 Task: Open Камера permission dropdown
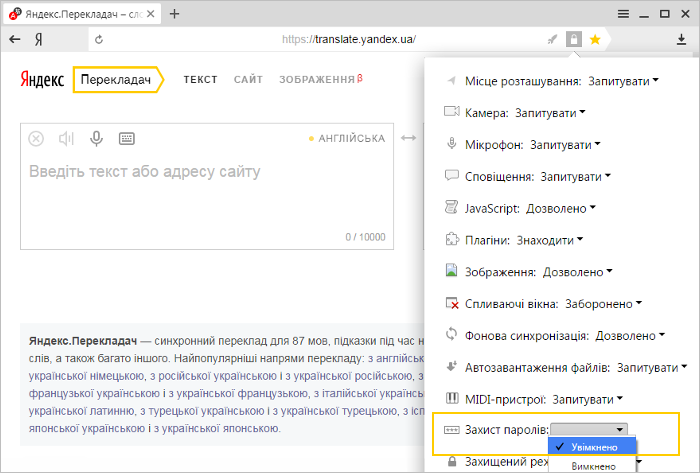550,113
